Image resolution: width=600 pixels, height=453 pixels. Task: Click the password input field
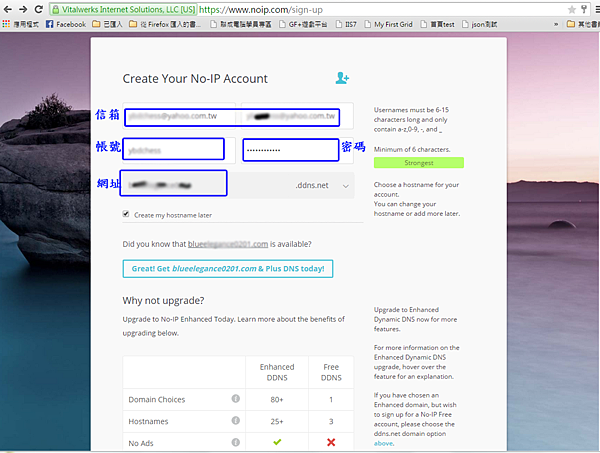pos(297,150)
